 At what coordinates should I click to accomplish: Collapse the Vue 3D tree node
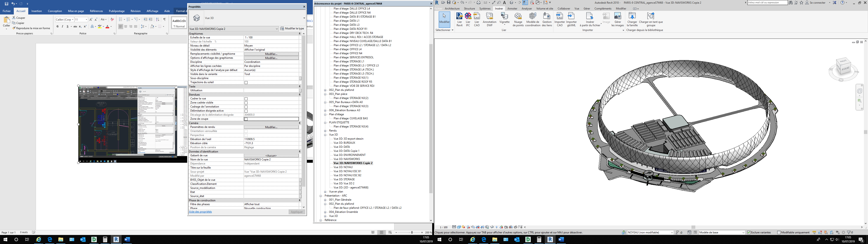325,135
